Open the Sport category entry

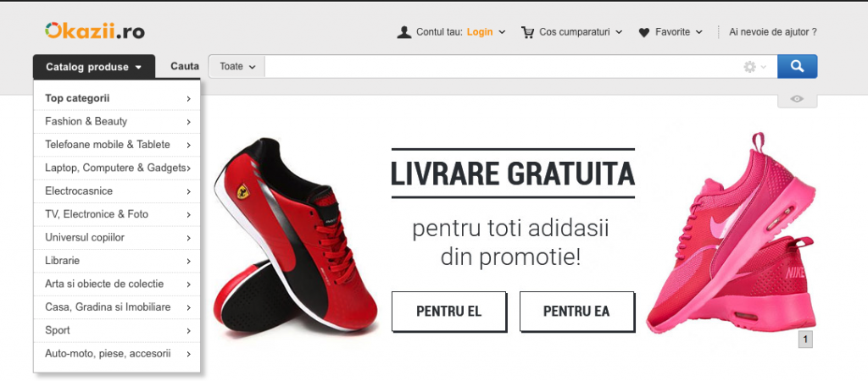point(117,330)
